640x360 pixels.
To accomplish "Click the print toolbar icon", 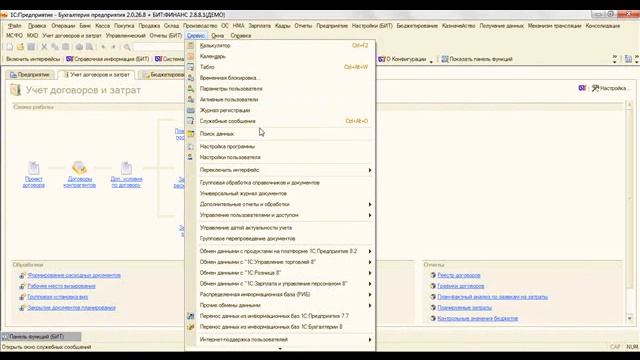I will 79,47.
